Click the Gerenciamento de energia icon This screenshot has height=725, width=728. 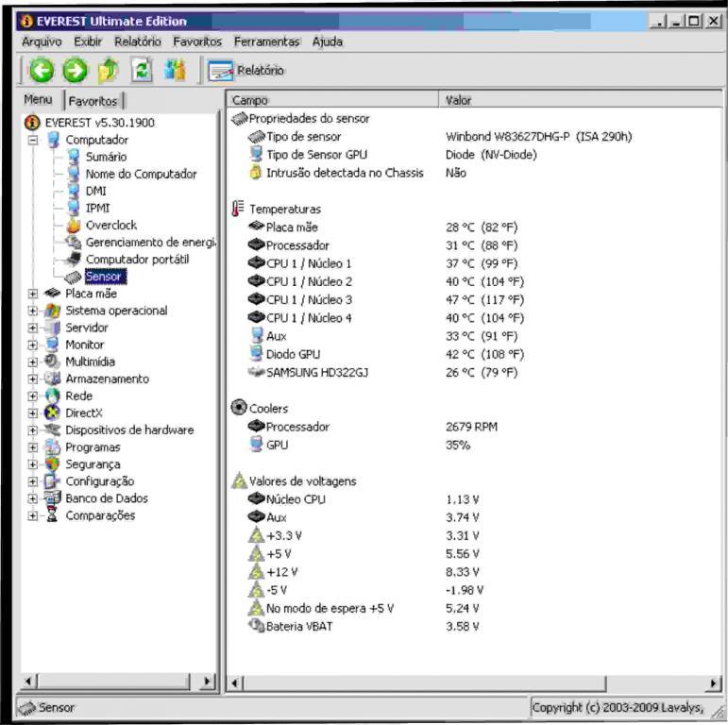74,242
